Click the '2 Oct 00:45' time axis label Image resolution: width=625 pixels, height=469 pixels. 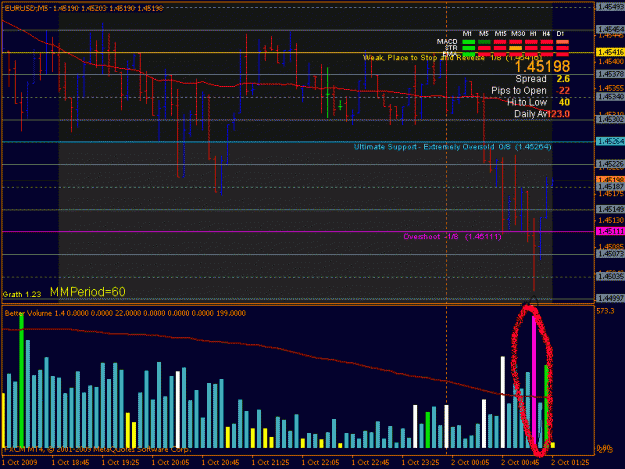(x=521, y=463)
